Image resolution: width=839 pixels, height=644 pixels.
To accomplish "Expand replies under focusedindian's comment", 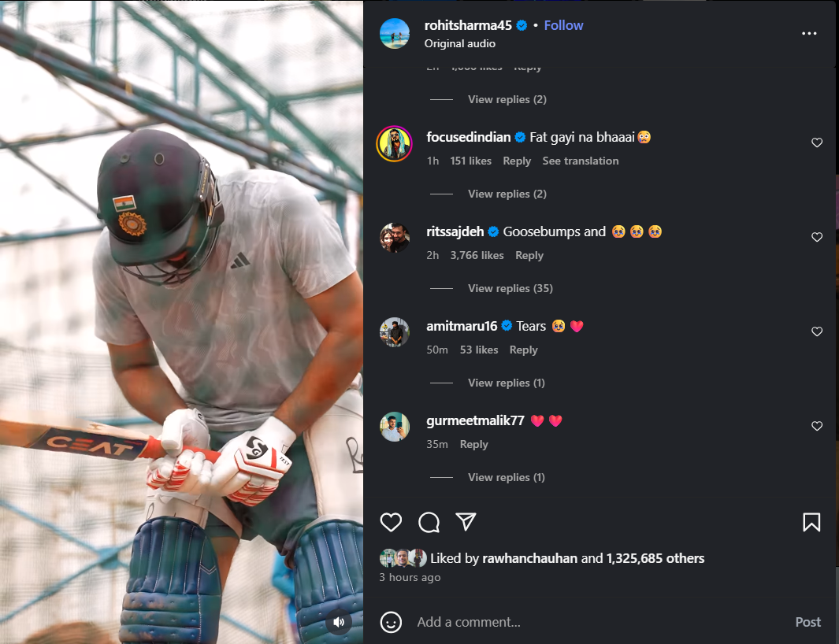I will point(507,194).
